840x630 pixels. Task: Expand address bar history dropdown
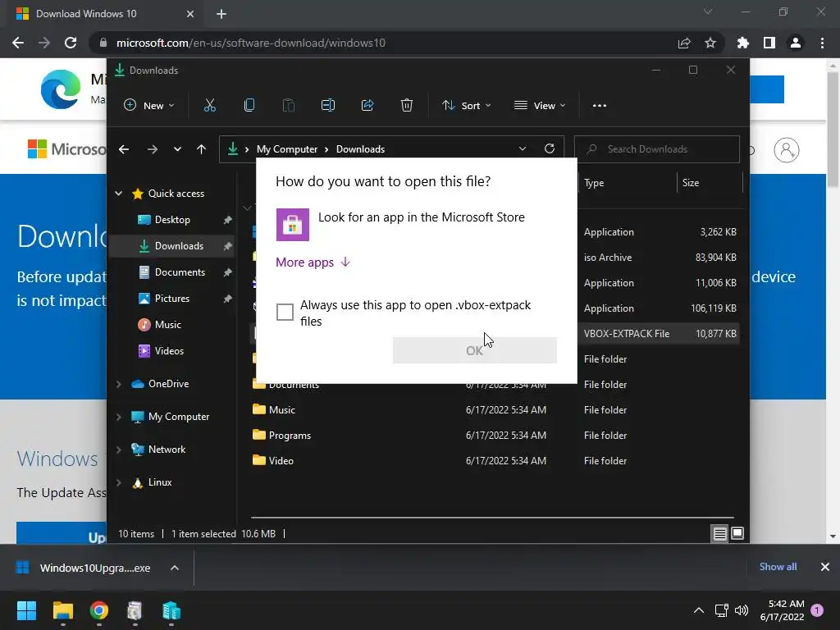[523, 149]
